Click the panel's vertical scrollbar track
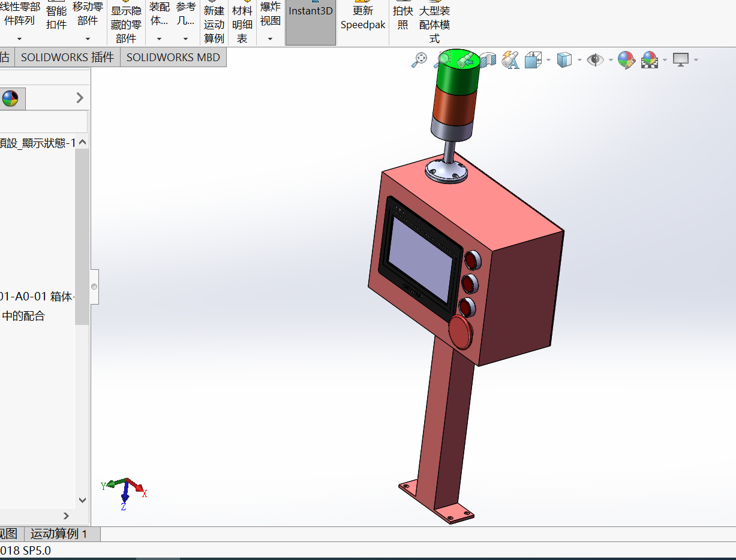 pos(82,408)
